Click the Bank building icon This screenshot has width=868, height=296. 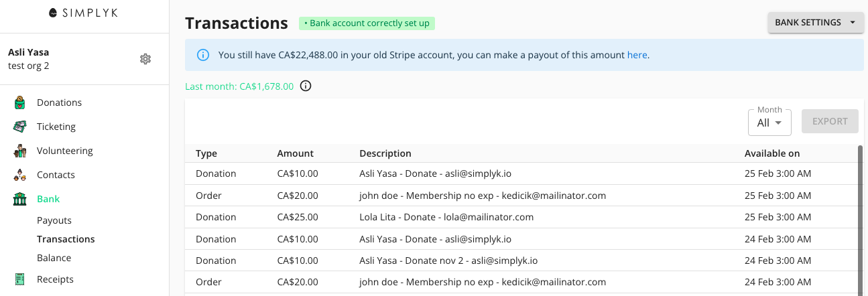[x=21, y=199]
